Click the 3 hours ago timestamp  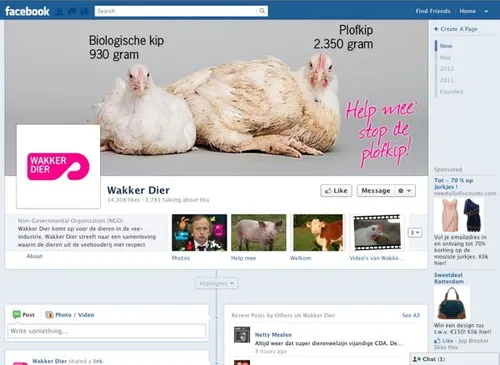[271, 351]
